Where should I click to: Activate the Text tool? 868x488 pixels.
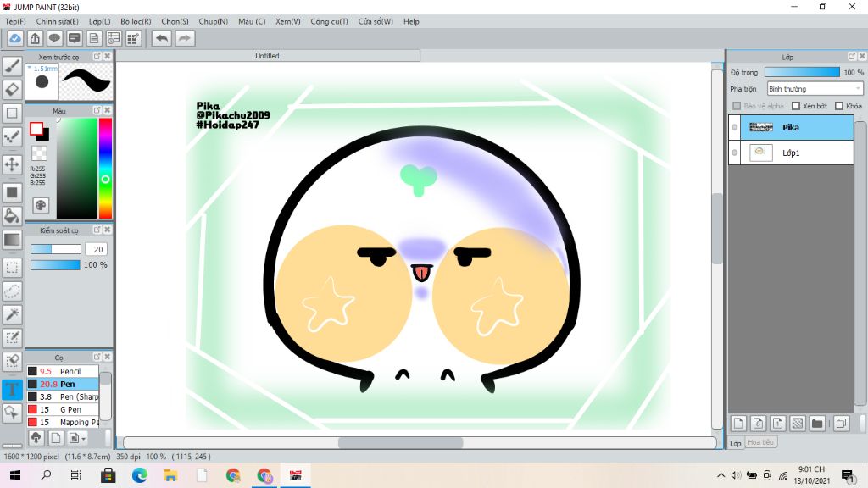12,389
